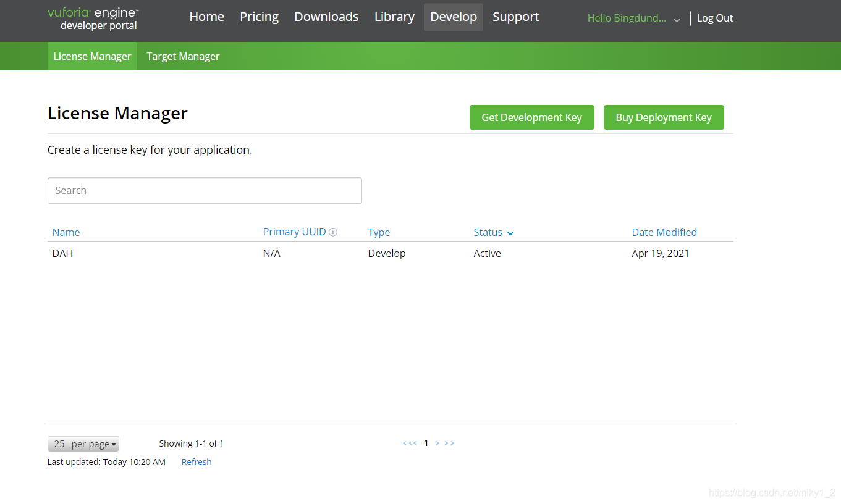Screen dimensions: 841x504
Task: Click the Refresh link
Action: [x=197, y=462]
